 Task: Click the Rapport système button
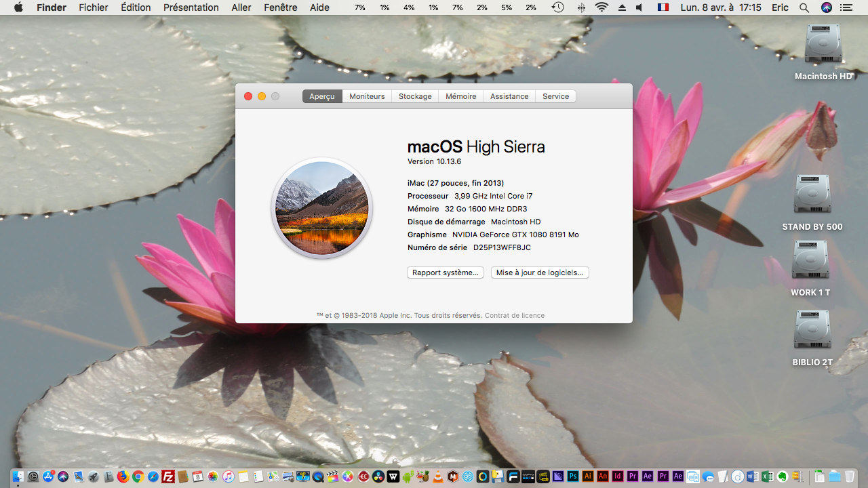coord(446,272)
